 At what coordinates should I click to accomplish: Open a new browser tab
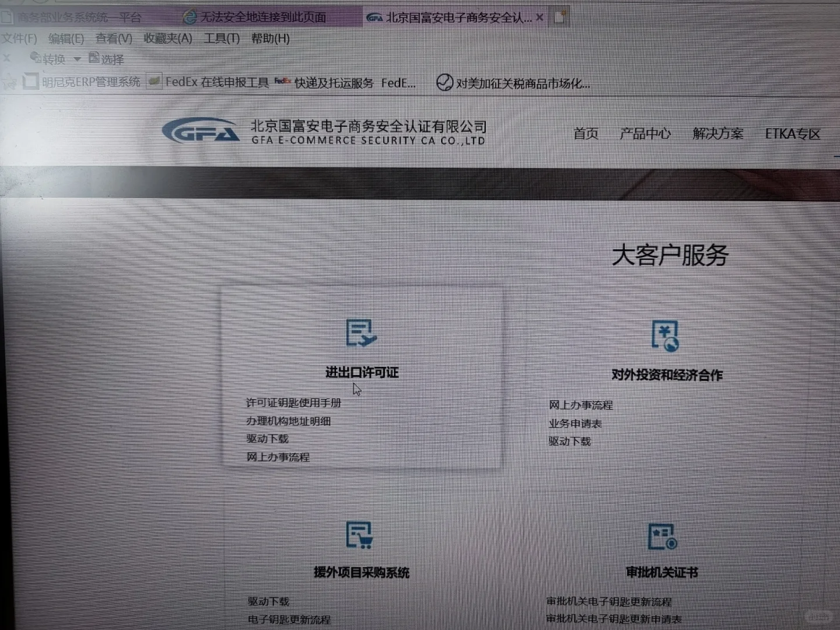pyautogui.click(x=559, y=17)
